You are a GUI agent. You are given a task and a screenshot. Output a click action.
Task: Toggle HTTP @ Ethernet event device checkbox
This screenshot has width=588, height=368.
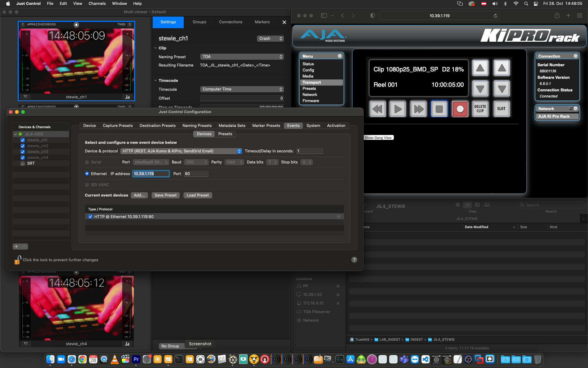coord(90,217)
